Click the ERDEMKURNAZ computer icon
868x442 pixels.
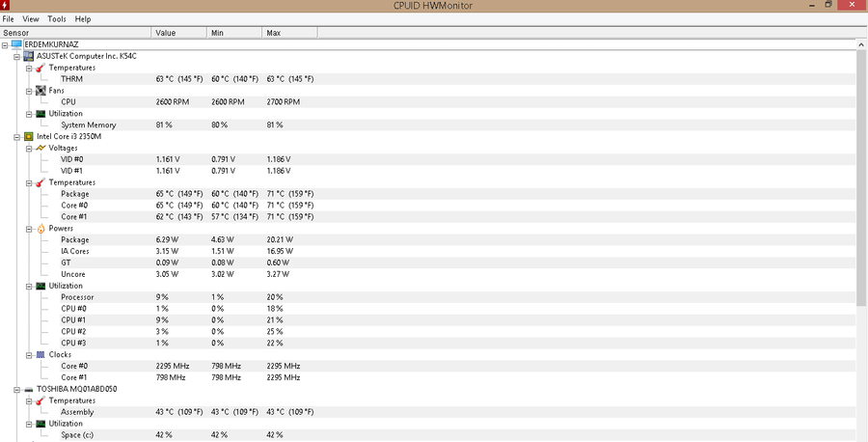[16, 44]
